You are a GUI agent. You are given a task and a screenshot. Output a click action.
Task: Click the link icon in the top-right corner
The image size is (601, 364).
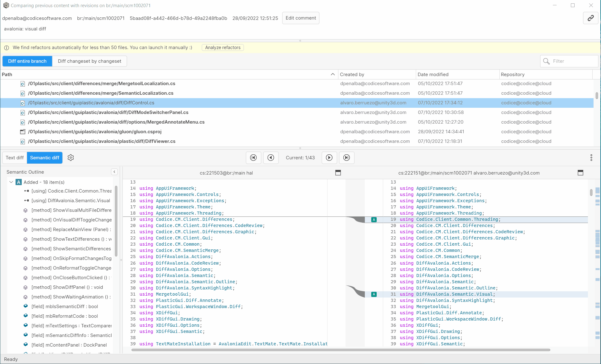click(x=590, y=18)
